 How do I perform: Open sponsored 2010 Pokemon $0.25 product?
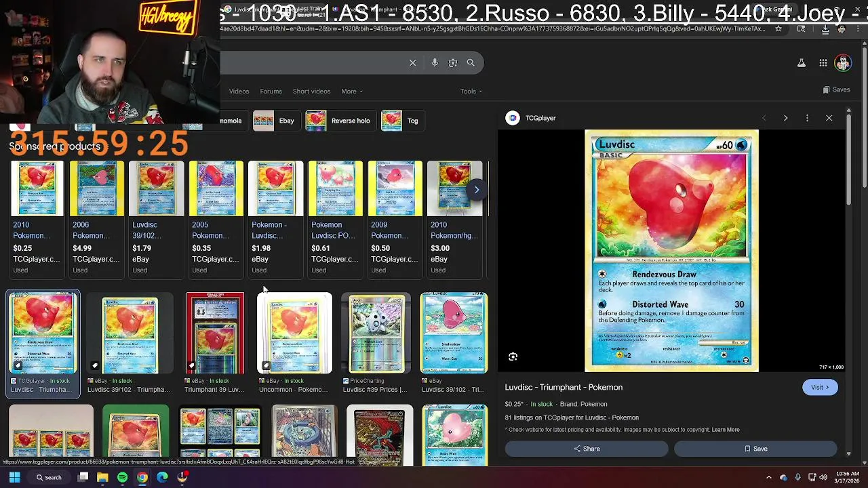37,218
